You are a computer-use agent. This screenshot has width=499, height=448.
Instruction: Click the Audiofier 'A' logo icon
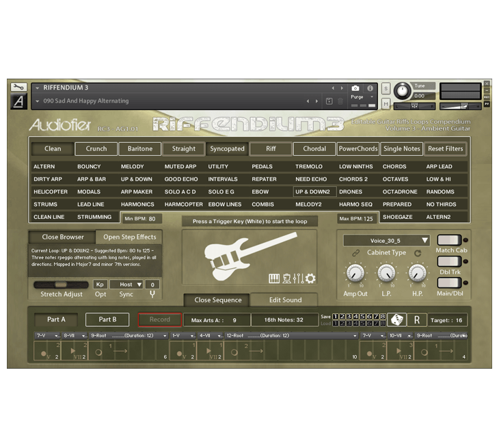tap(18, 101)
